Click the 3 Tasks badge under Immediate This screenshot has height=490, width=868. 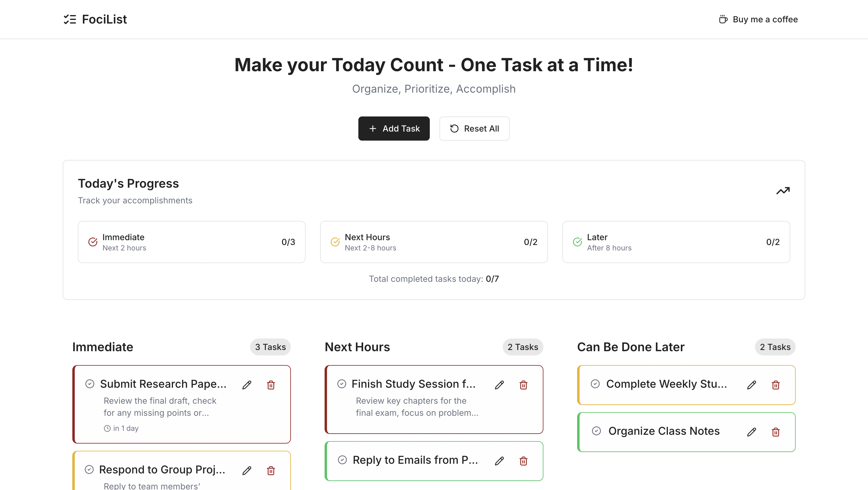point(270,347)
